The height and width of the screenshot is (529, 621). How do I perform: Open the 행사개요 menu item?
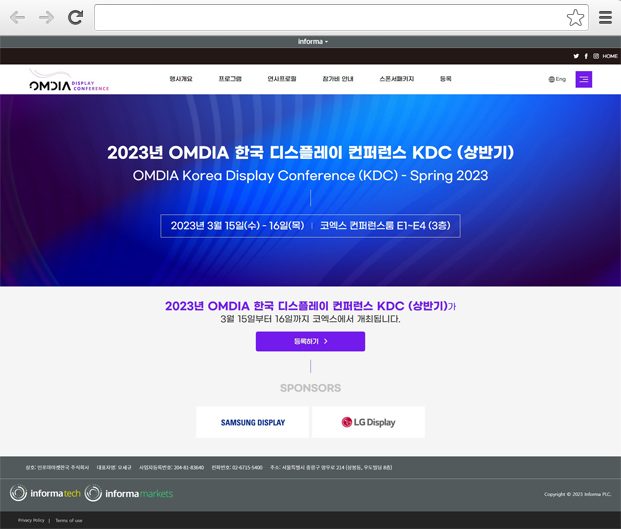(x=181, y=79)
